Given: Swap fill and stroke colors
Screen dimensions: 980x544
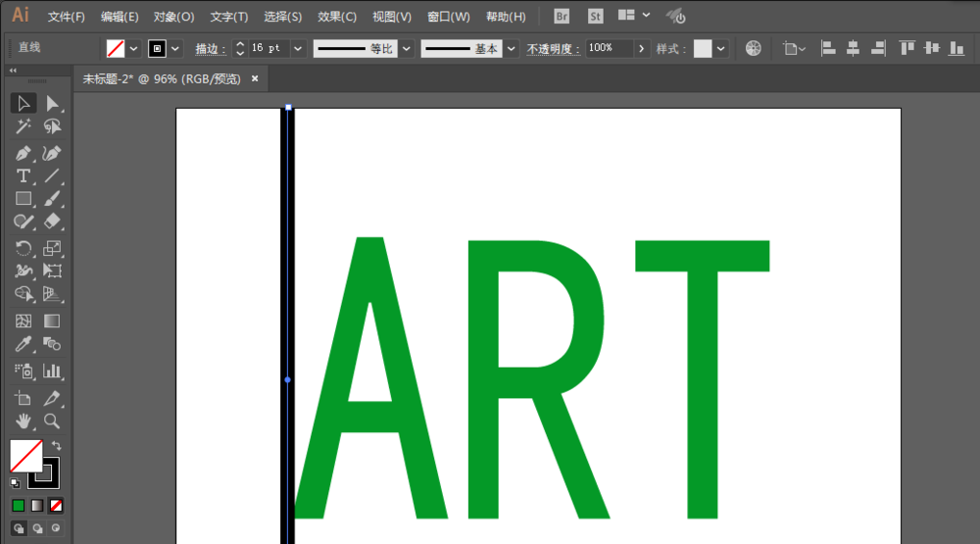Looking at the screenshot, I should click(x=56, y=446).
